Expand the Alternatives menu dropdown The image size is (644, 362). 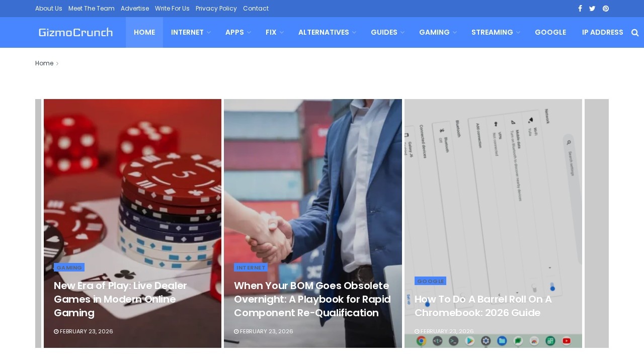coord(327,32)
